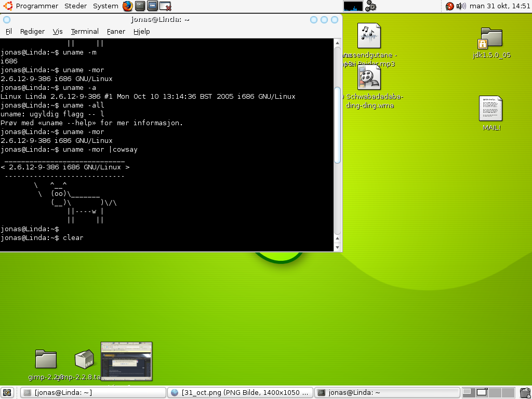Open the Hjelp menu in terminal
Screen dimensions: 532x399
[x=141, y=32]
